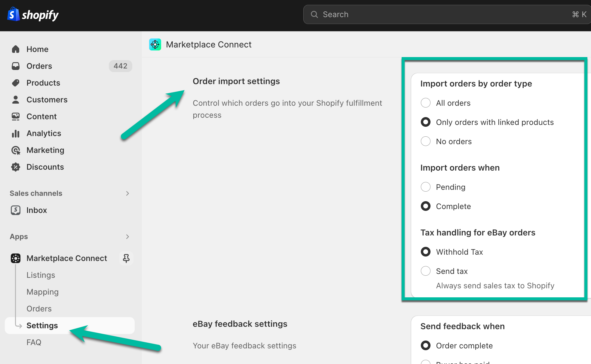Click the Discounts badge icon
The image size is (591, 364).
click(x=16, y=167)
